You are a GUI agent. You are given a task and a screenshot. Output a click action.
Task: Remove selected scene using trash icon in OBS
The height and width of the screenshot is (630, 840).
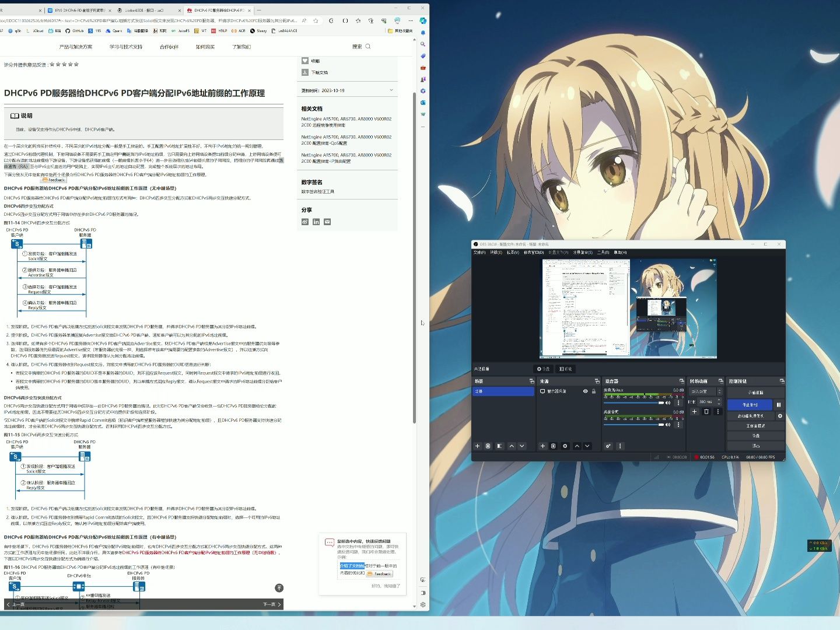tap(488, 446)
